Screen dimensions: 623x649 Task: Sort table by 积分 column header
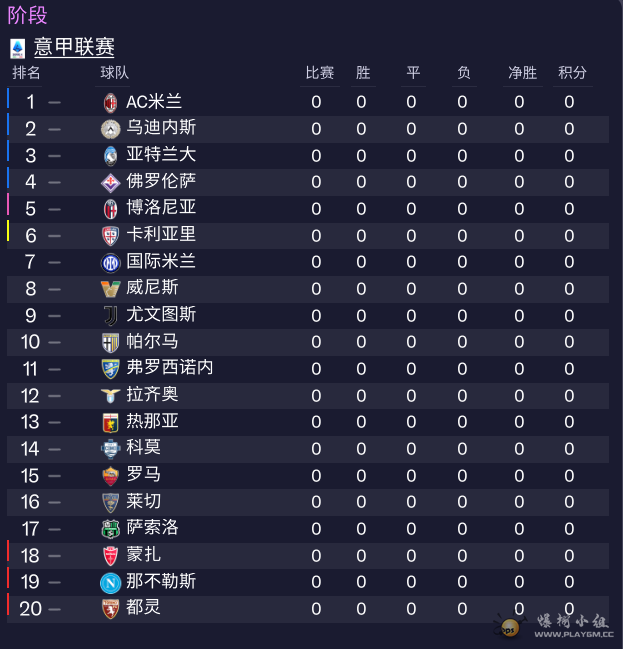(x=572, y=73)
